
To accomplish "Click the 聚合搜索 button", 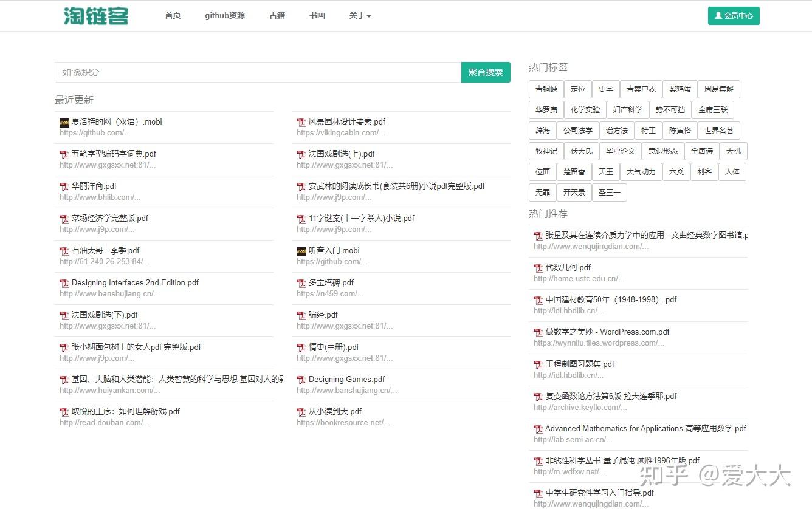I will tap(486, 72).
